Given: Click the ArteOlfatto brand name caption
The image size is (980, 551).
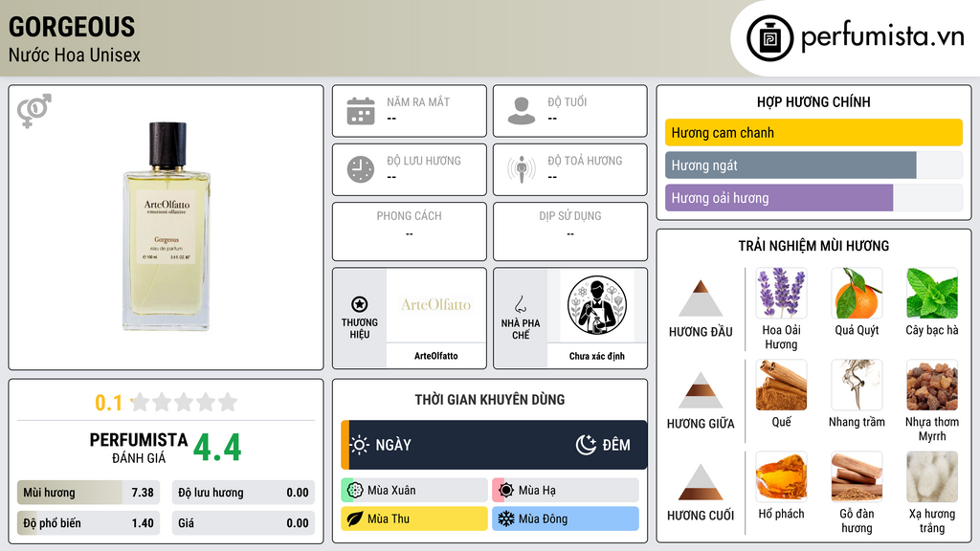Looking at the screenshot, I should [435, 356].
